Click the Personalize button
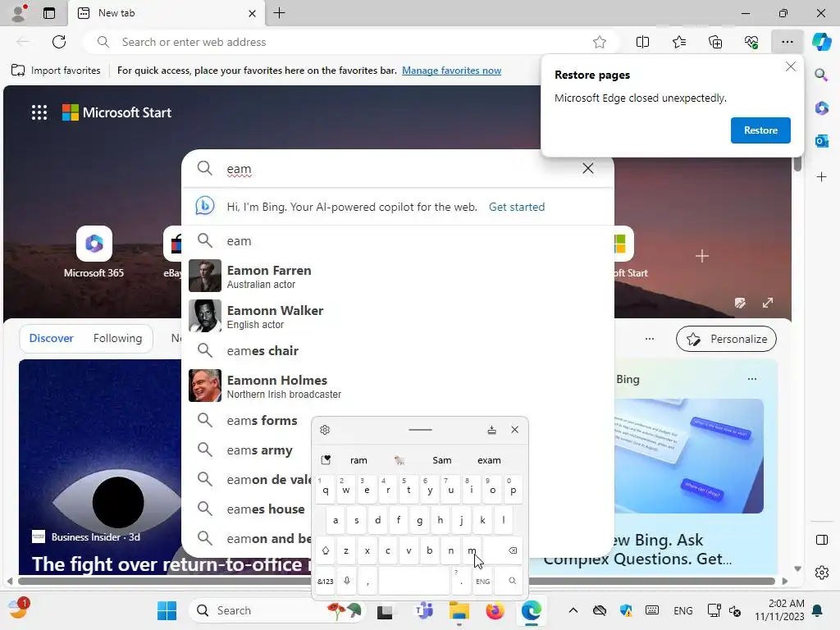The image size is (840, 630). [x=726, y=339]
